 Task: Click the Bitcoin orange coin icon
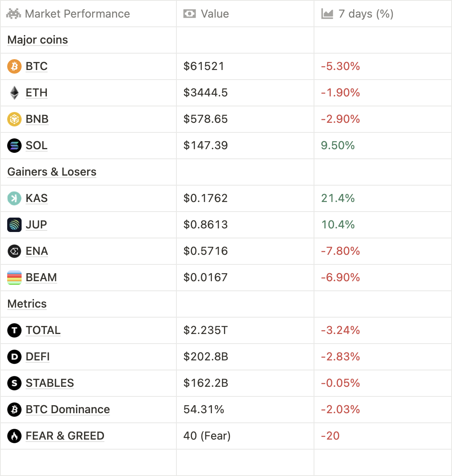14,66
